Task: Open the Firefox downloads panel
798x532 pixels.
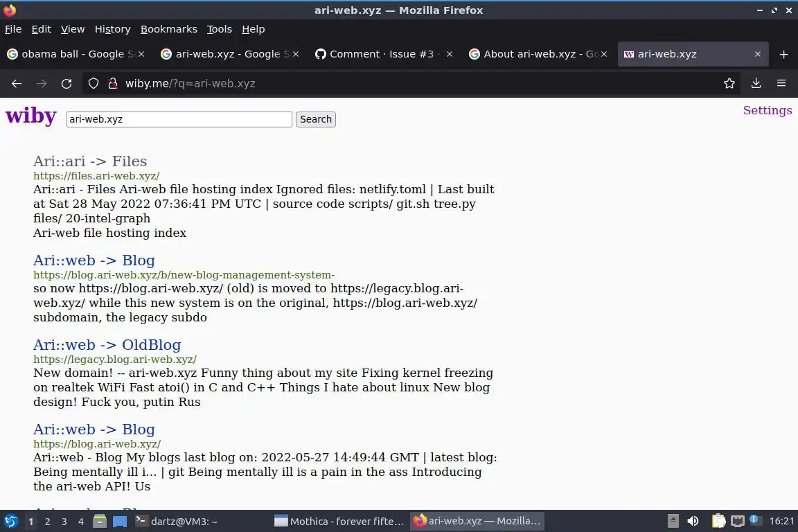Action: pyautogui.click(x=756, y=84)
